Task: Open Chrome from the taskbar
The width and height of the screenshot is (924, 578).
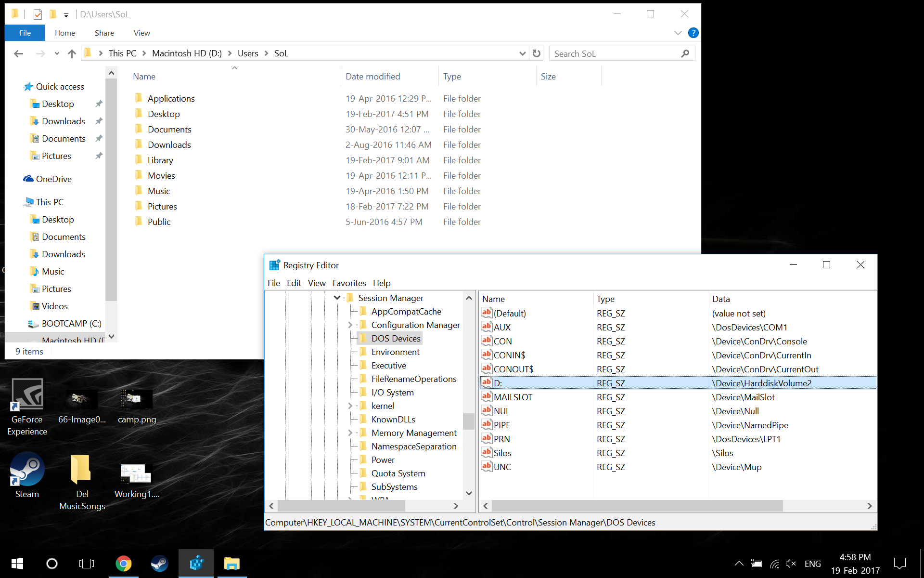Action: [x=124, y=563]
